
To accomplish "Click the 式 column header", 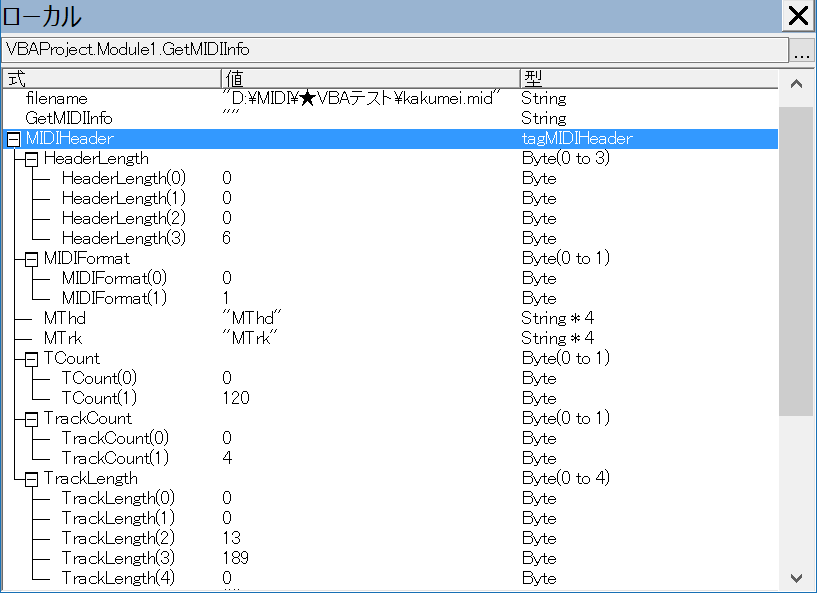I will point(110,78).
